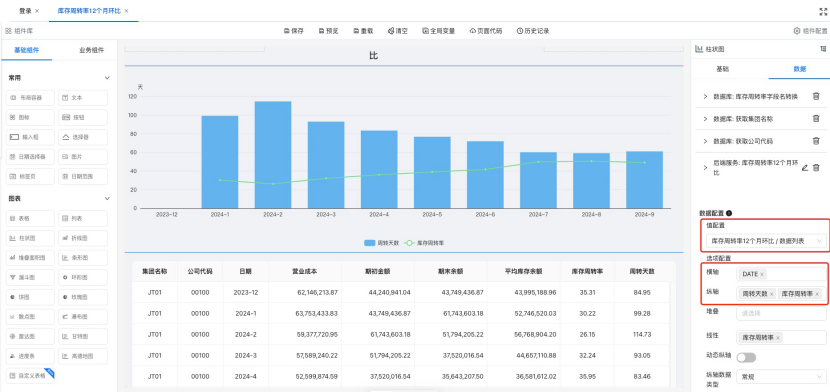Screen dimensions: 830x392
Task: Collapse the 常用 component section
Action: pyautogui.click(x=107, y=78)
